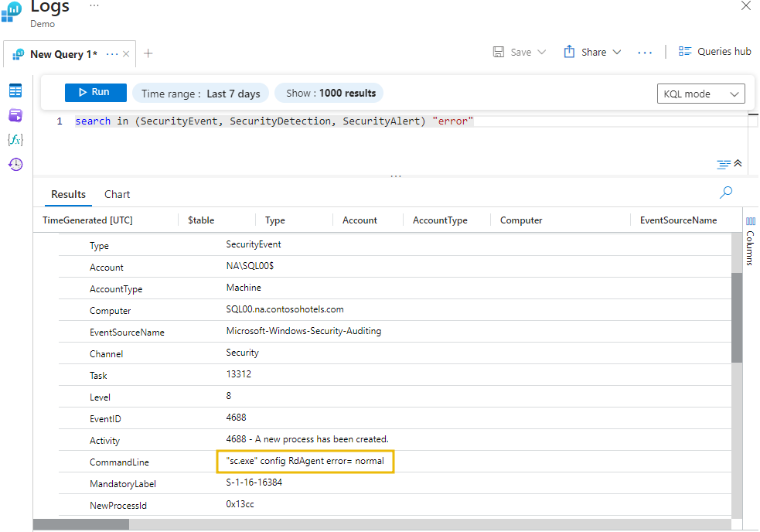Close the Logs pane with X
Screen dimensions: 760x532
[746, 6]
